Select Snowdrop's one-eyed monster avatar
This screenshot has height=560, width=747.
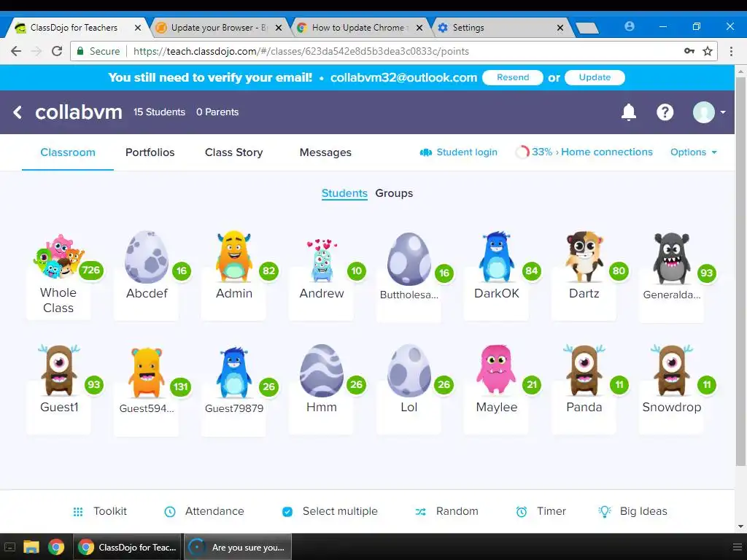coord(671,370)
